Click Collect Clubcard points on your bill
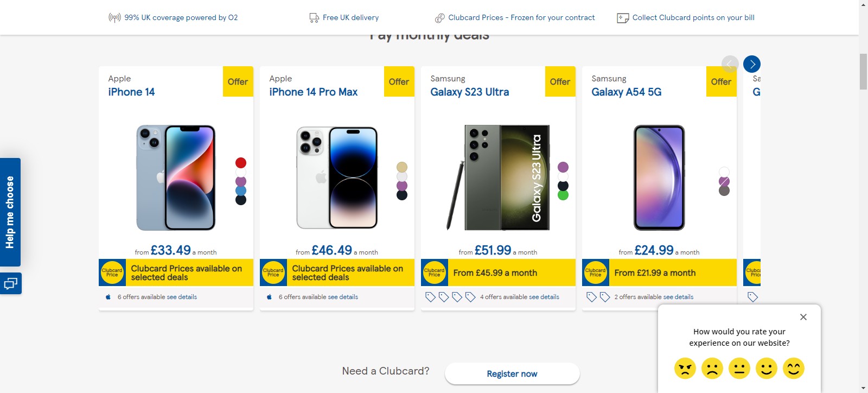 click(x=693, y=17)
